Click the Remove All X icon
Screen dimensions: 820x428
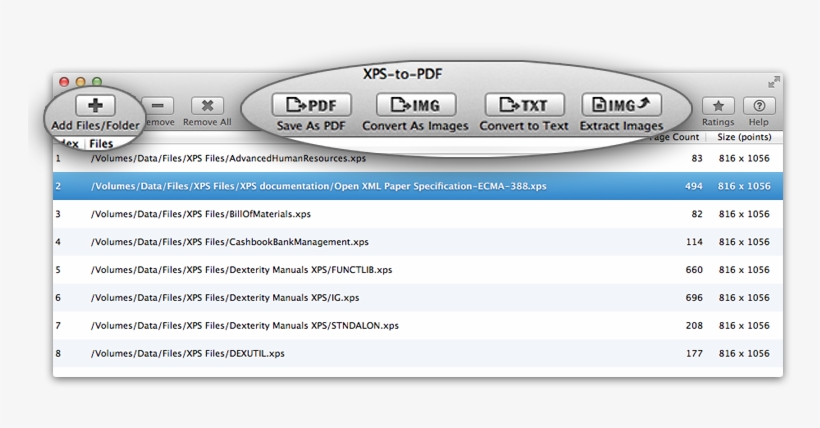pyautogui.click(x=207, y=106)
